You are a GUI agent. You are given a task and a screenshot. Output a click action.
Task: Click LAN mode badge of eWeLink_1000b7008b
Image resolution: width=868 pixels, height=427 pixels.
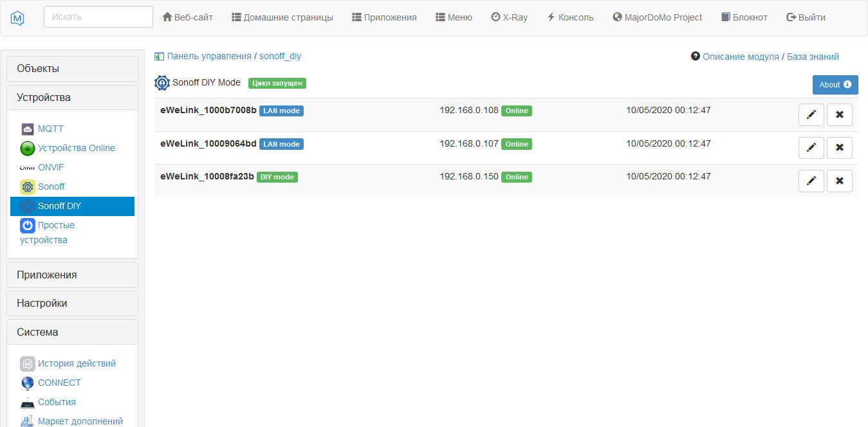pyautogui.click(x=281, y=111)
